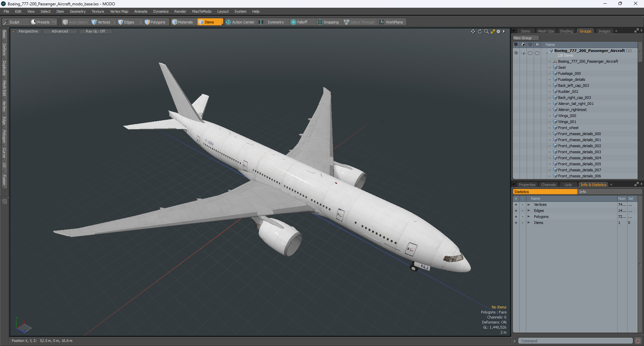This screenshot has width=644, height=346.
Task: Open the File menu
Action: [6, 11]
